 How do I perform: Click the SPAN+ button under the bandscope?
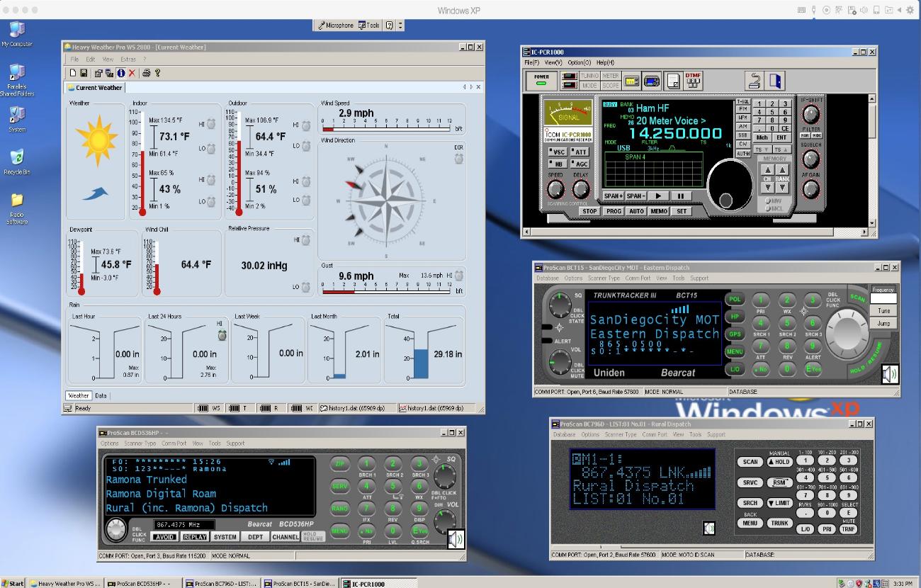click(613, 196)
